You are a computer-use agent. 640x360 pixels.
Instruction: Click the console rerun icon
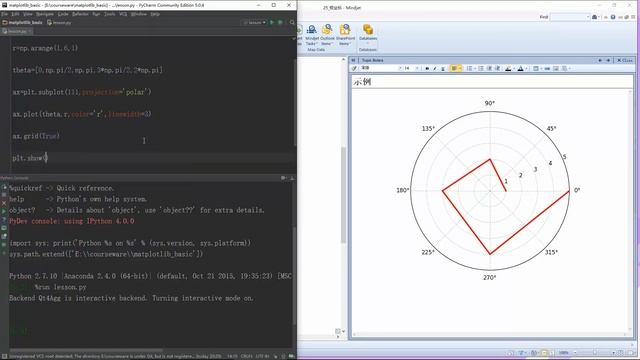click(4, 187)
